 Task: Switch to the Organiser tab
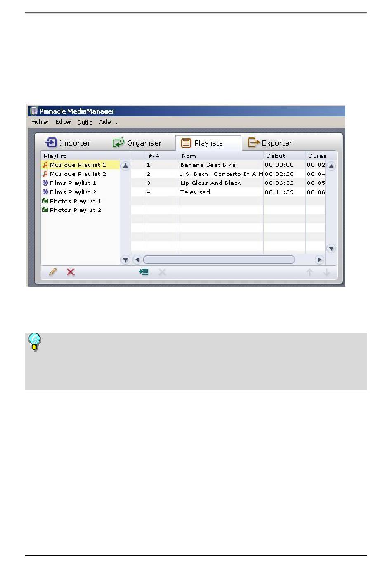coord(137,143)
